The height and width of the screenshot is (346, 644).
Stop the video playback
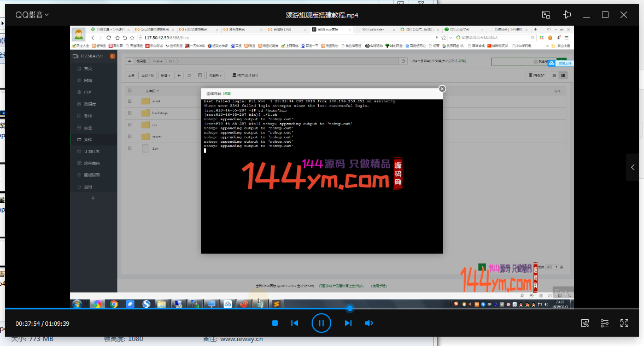click(276, 323)
